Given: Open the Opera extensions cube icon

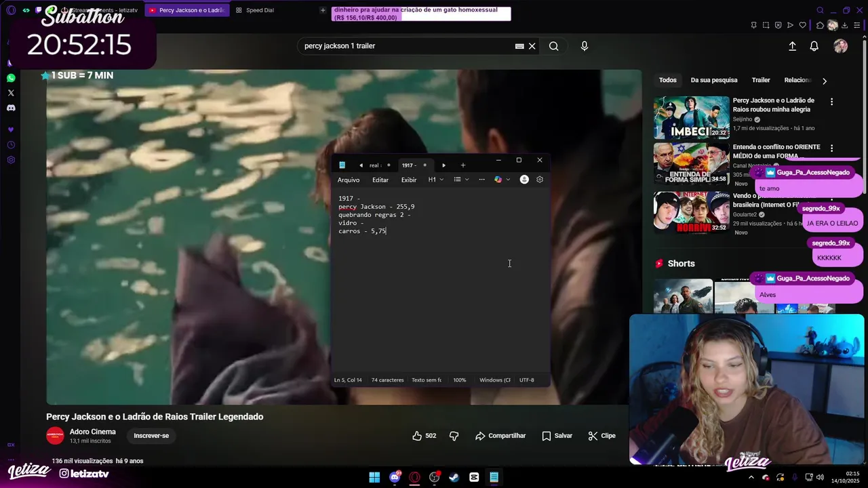Looking at the screenshot, I should 820,25.
